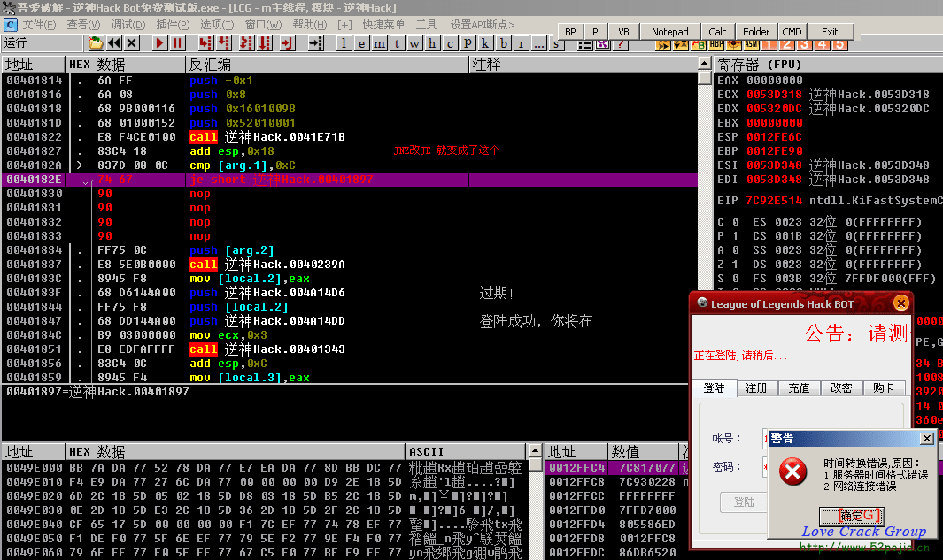Open the 选项(T) menu
Screen dimensions: 943x560
[x=217, y=25]
